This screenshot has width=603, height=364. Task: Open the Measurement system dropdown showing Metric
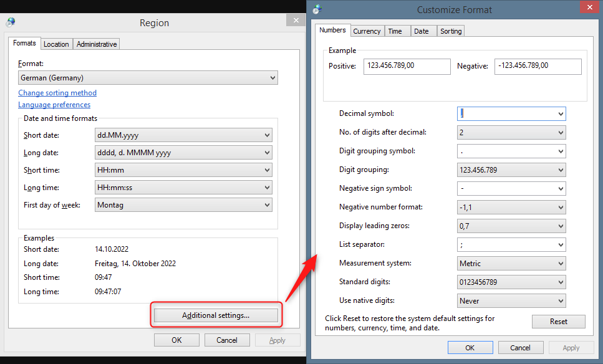point(511,263)
